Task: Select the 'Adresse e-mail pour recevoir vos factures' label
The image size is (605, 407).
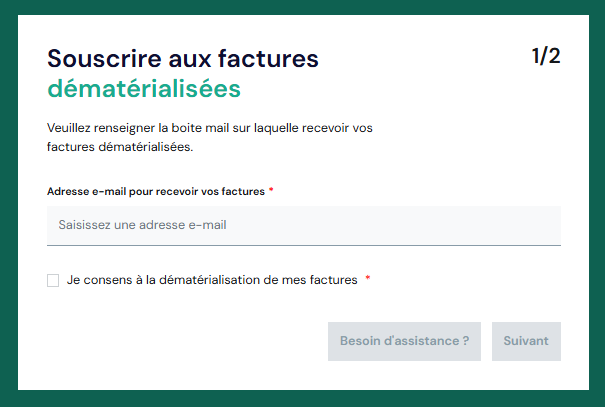Action: (x=155, y=191)
